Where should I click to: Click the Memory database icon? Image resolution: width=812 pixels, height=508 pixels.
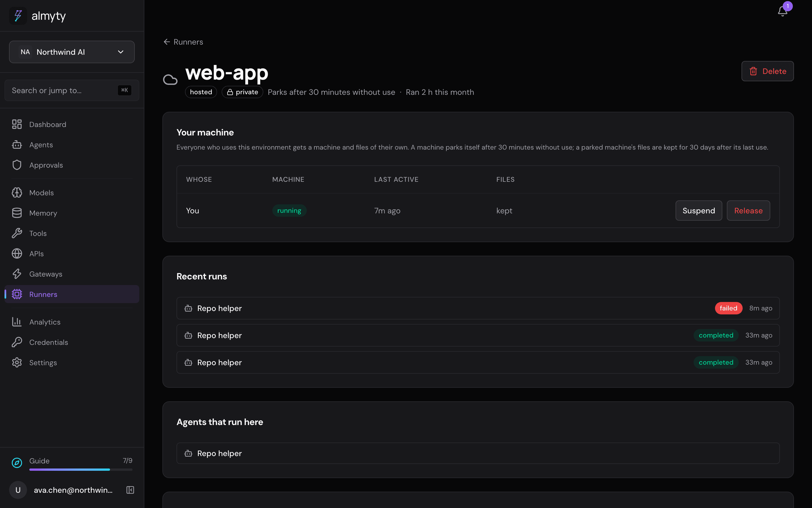(x=17, y=213)
